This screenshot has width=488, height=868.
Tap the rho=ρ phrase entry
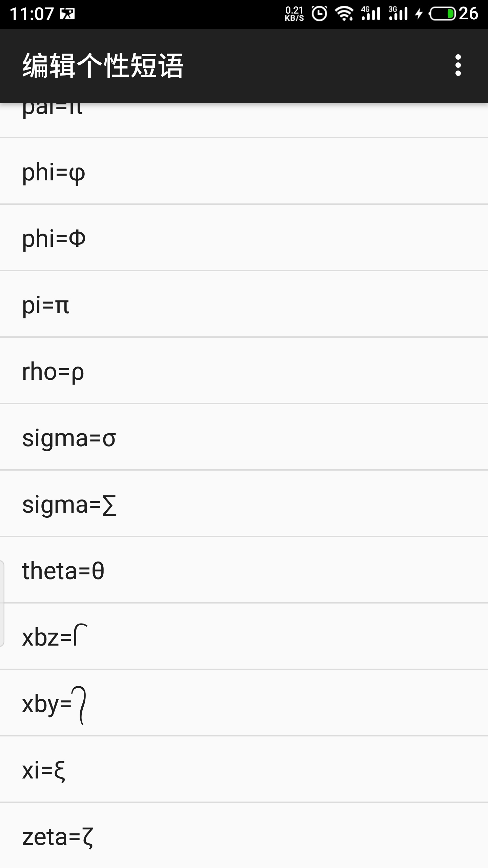coord(244,371)
